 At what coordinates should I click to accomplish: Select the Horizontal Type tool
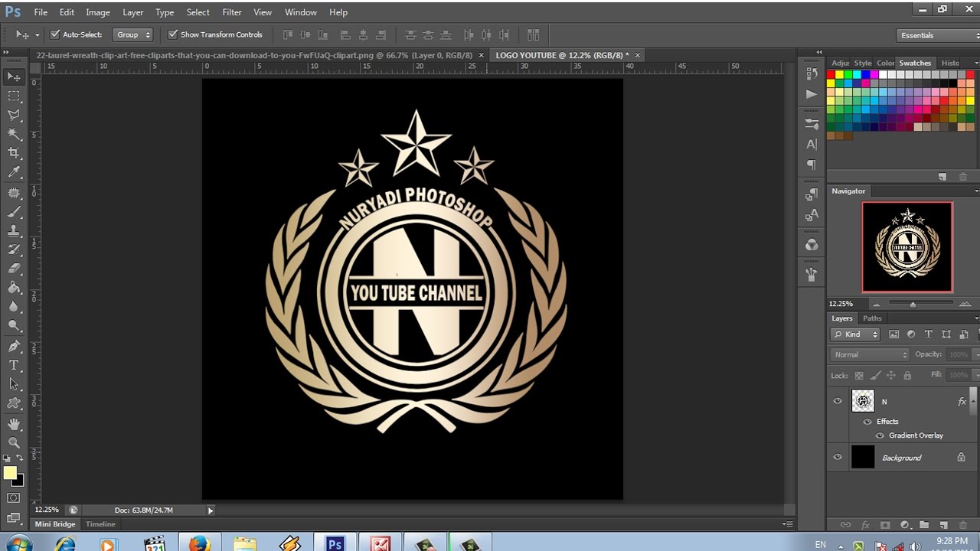pos(14,365)
